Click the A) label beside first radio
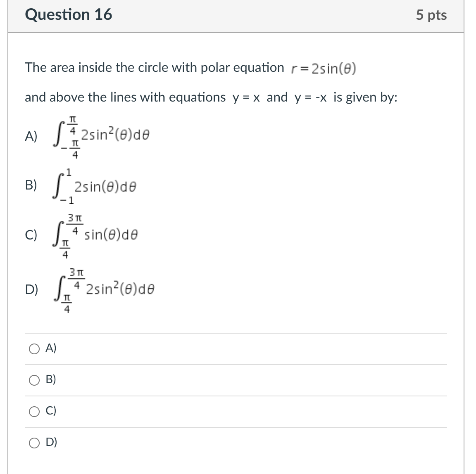476x474 pixels. [x=51, y=348]
